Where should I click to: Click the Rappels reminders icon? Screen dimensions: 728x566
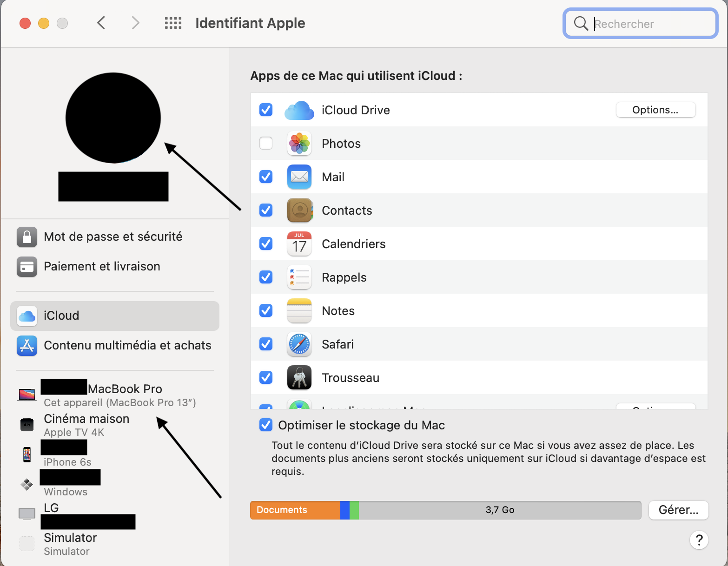tap(299, 277)
